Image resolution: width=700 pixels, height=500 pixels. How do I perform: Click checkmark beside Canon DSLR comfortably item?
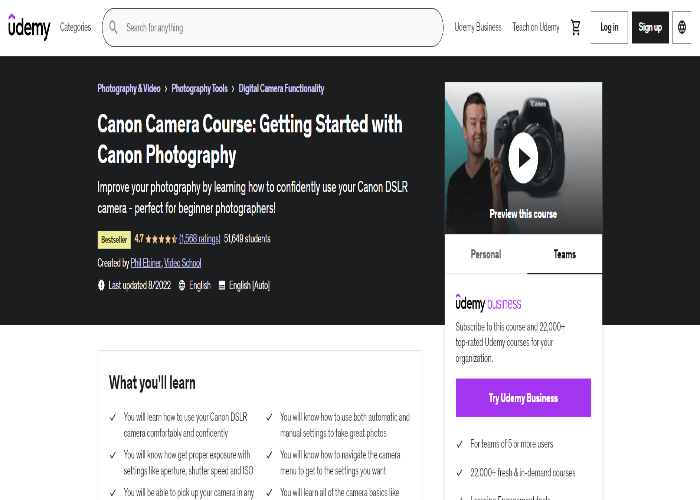pyautogui.click(x=113, y=417)
